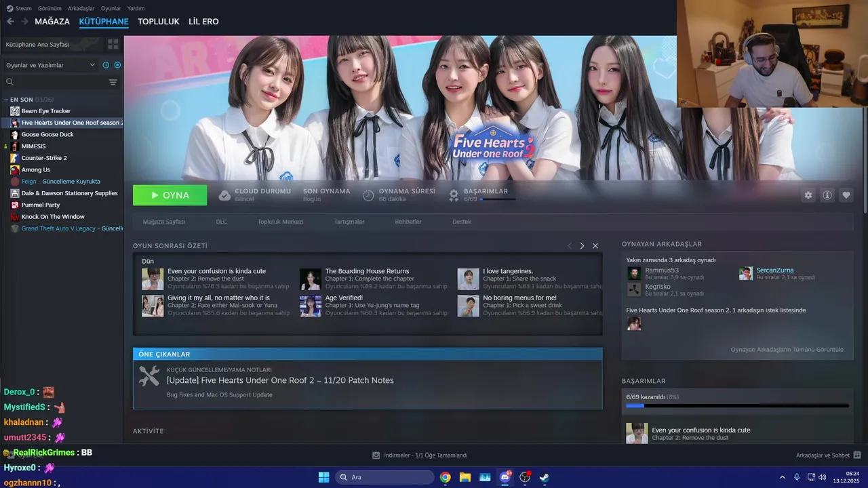
Task: Click the play time clock icon
Action: 368,195
